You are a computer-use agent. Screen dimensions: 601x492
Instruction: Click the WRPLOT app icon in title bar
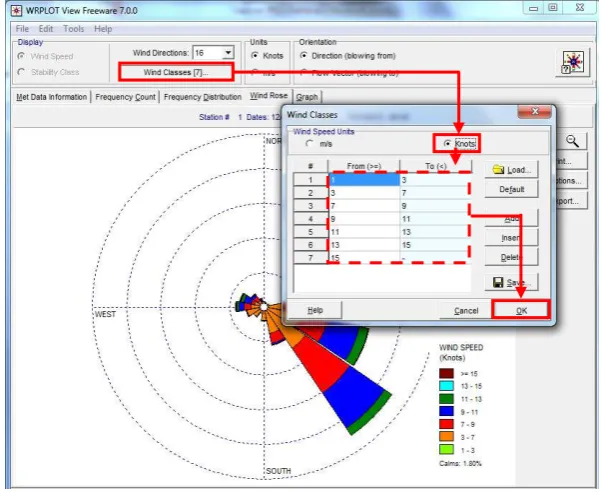[16, 10]
